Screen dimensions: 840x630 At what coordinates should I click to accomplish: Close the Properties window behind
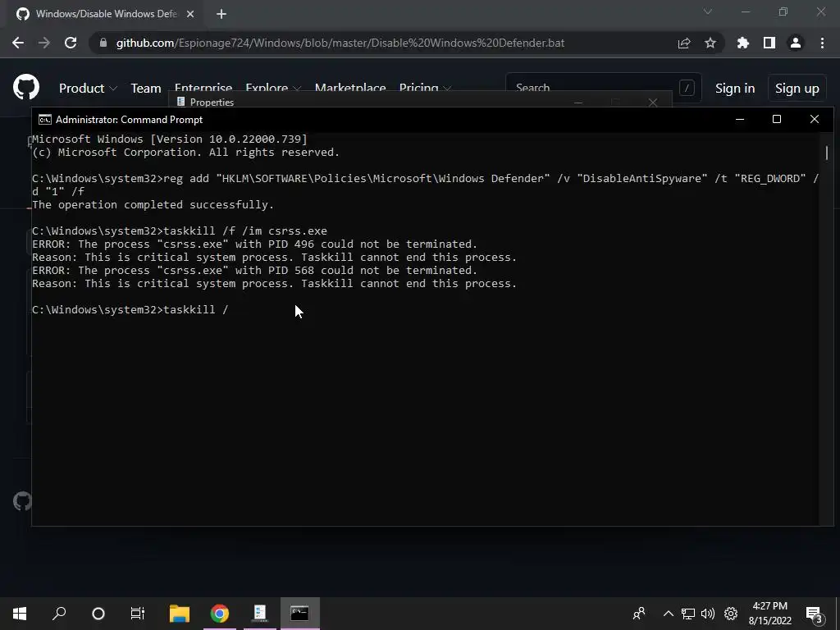pyautogui.click(x=652, y=103)
